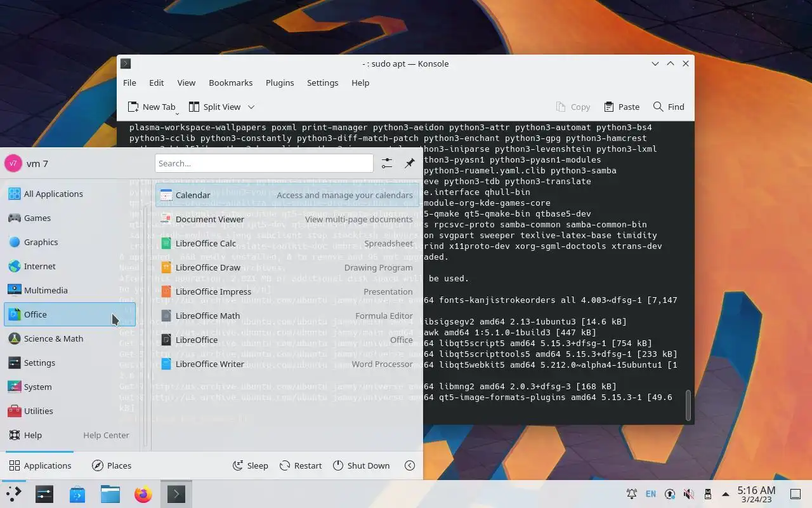The width and height of the screenshot is (812, 508).
Task: Click the Show Desktop button
Action: point(796,494)
